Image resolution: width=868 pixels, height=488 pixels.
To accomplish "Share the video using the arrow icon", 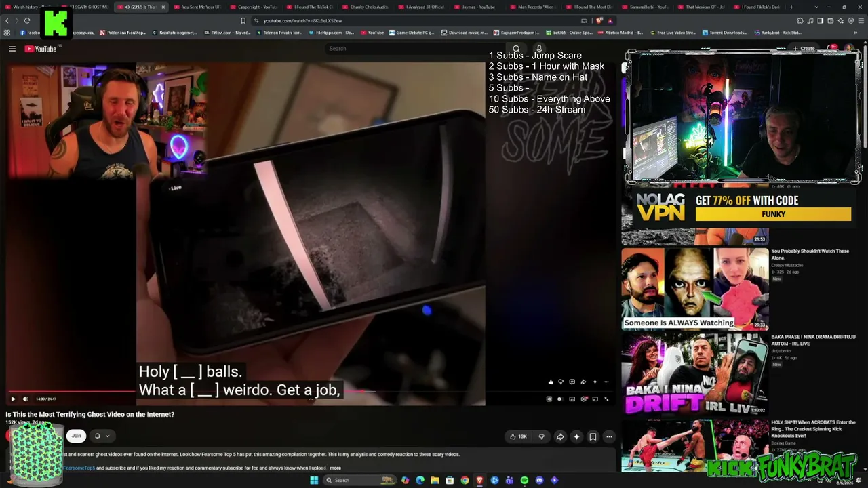I will (x=560, y=436).
